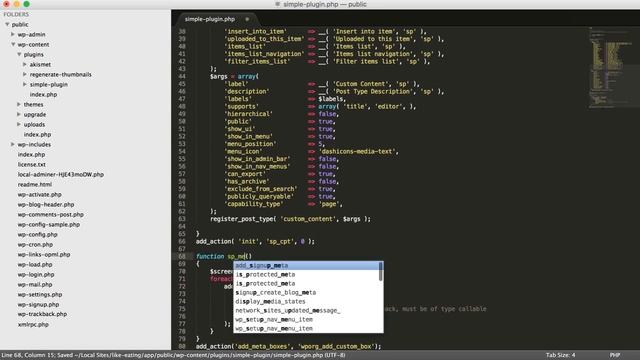Click the FOLDERS sidebar heading
This screenshot has width=640, height=360.
pyautogui.click(x=16, y=14)
